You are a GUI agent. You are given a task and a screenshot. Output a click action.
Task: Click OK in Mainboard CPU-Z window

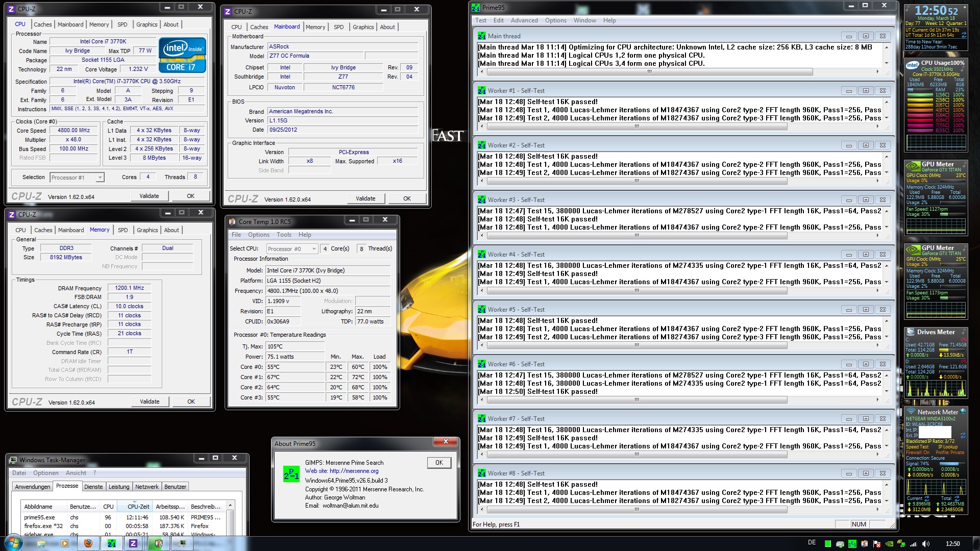[x=407, y=198]
